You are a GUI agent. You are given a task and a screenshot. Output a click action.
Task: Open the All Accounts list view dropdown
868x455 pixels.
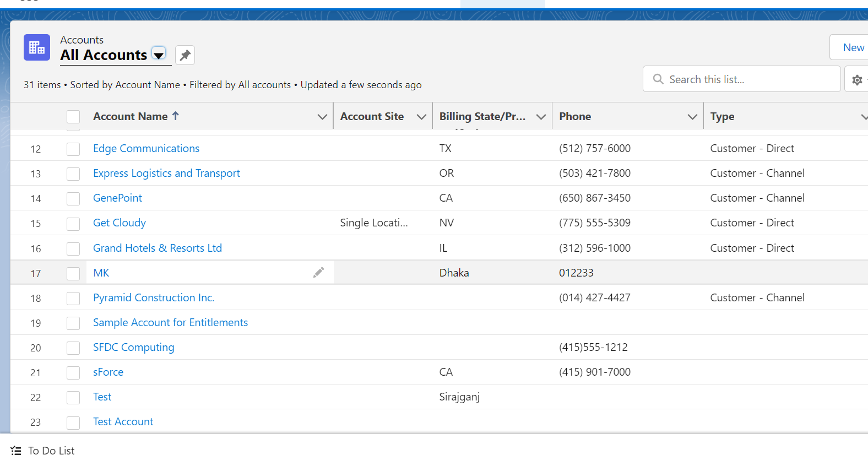159,55
